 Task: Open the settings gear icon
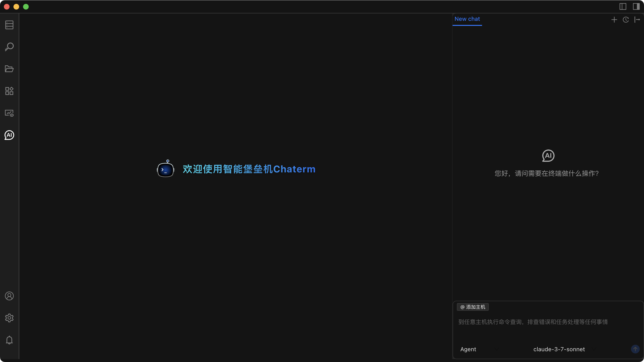[9, 318]
